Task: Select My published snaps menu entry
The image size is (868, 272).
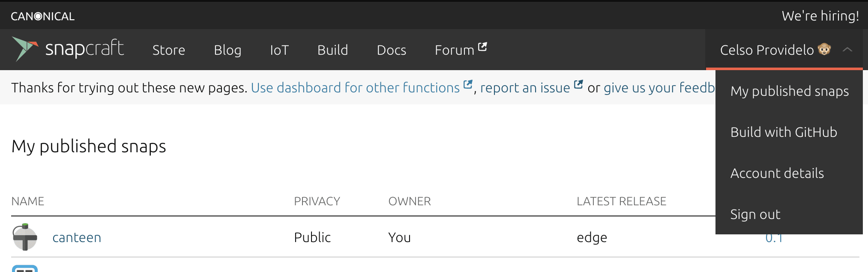Action: click(789, 91)
